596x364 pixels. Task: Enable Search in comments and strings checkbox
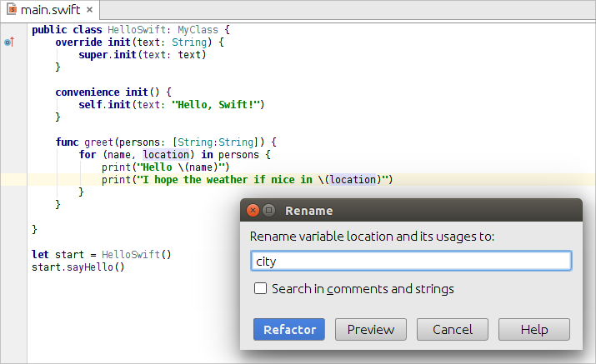(x=260, y=288)
